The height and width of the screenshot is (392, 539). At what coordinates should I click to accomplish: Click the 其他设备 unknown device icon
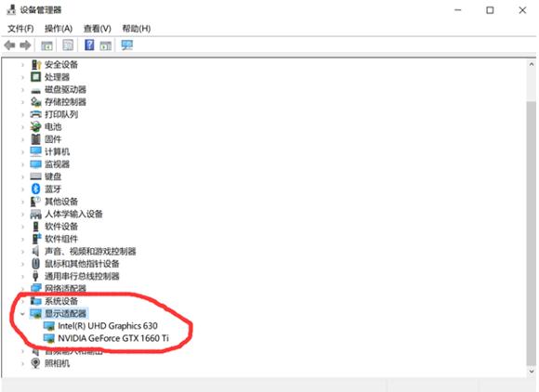[x=35, y=202]
